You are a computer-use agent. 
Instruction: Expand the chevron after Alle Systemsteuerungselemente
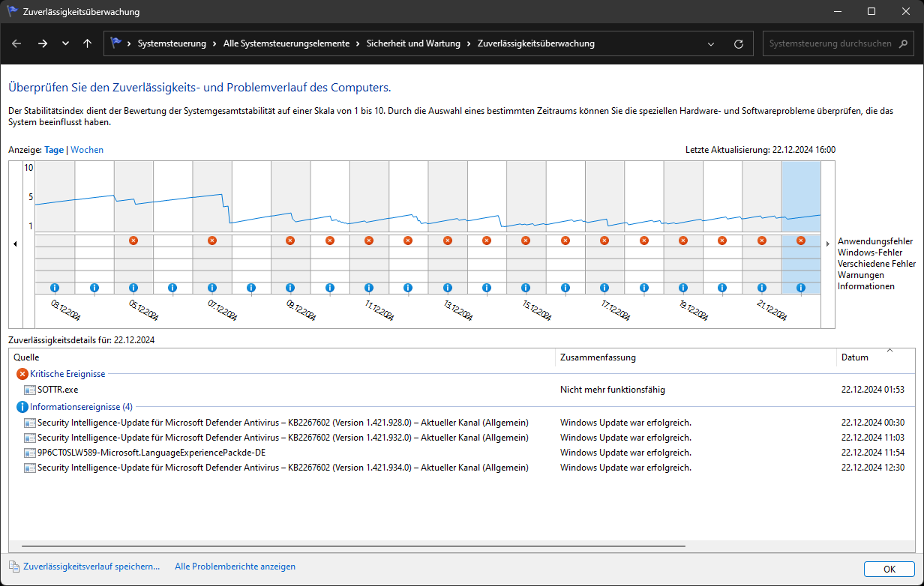click(x=358, y=43)
